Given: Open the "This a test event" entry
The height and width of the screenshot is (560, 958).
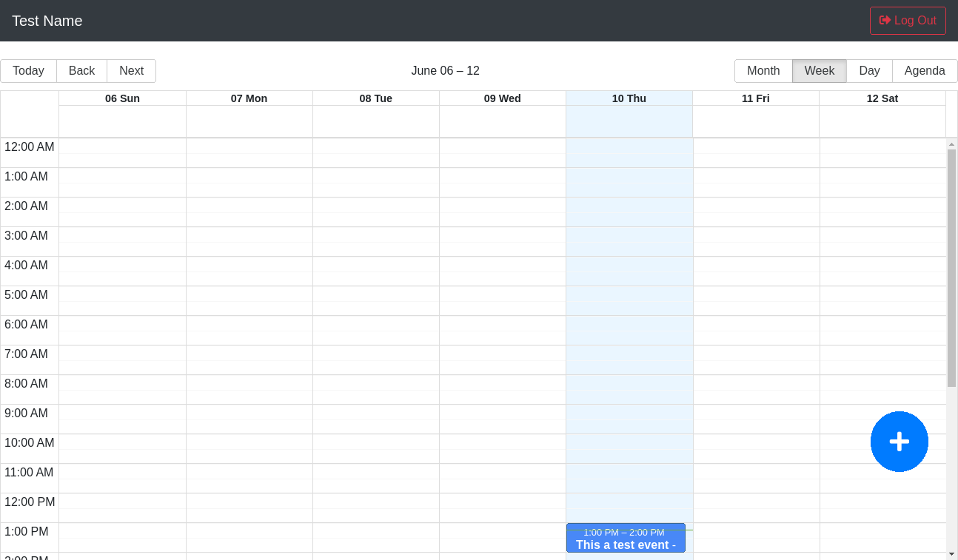Looking at the screenshot, I should pyautogui.click(x=626, y=538).
